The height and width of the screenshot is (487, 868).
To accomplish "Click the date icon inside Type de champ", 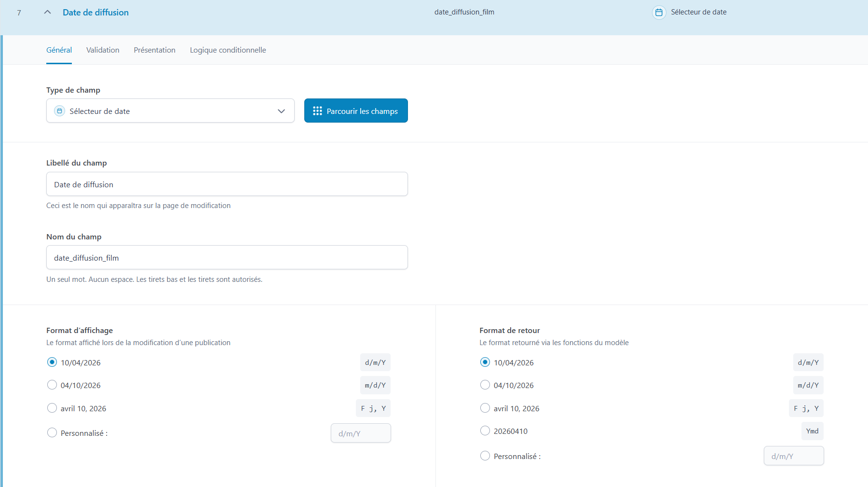I will coord(59,111).
